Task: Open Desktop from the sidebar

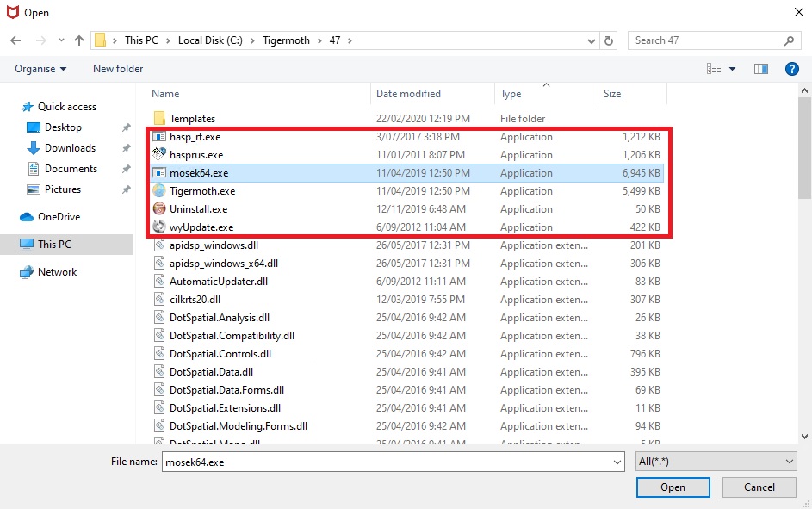Action: click(63, 127)
